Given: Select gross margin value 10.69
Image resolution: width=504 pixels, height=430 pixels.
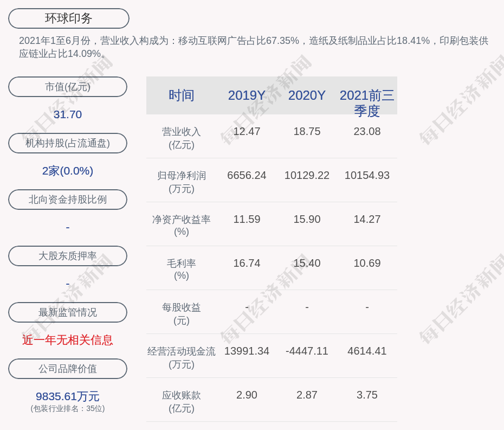Looking at the screenshot, I should coord(367,263).
